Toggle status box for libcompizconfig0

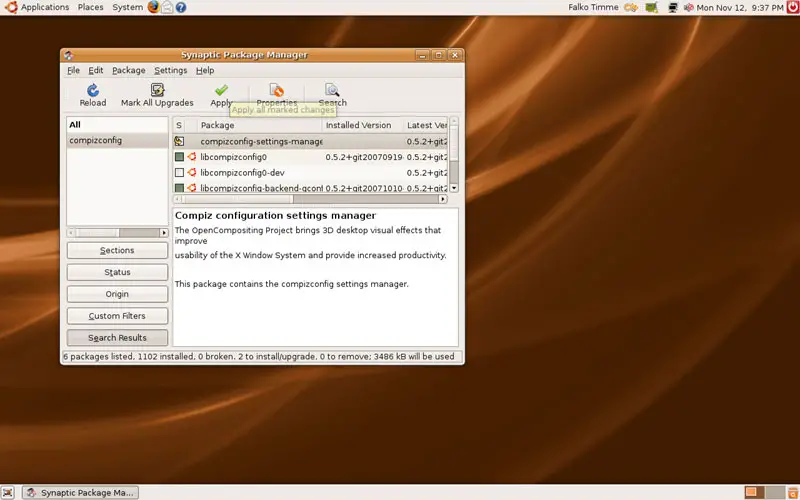[x=179, y=157]
